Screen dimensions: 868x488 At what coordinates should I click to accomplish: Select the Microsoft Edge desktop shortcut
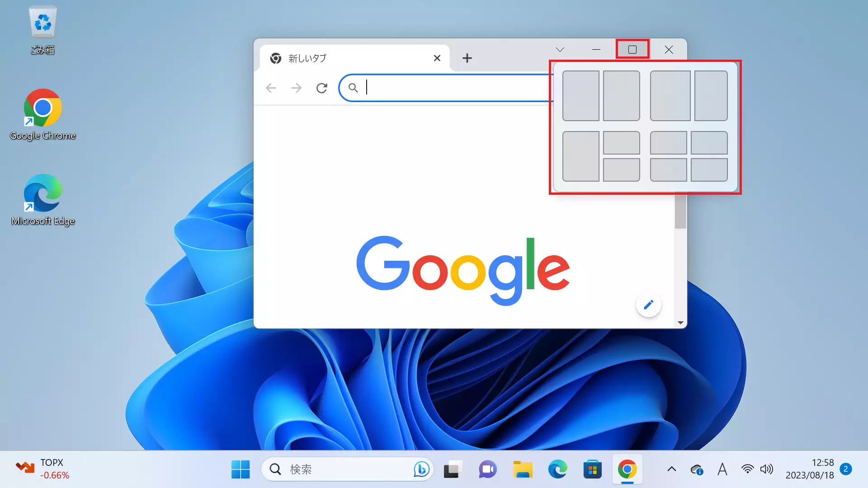[x=42, y=200]
